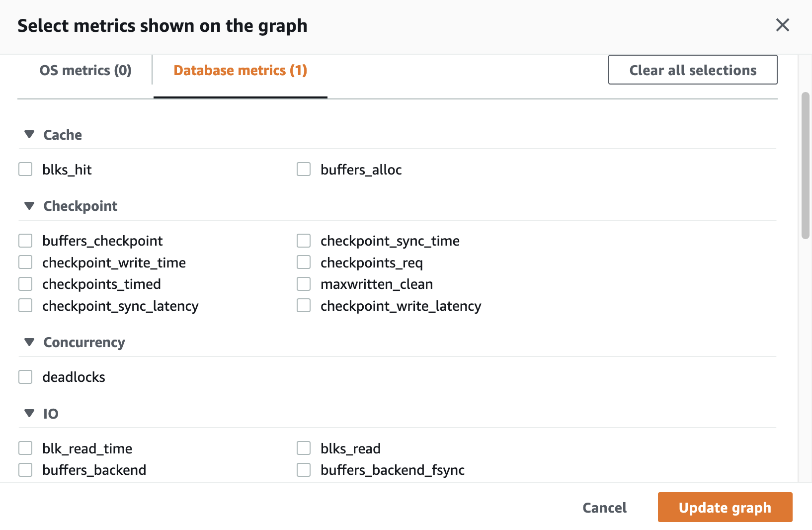Select the Database metrics (1) tab
This screenshot has height=530, width=812.
pos(241,70)
